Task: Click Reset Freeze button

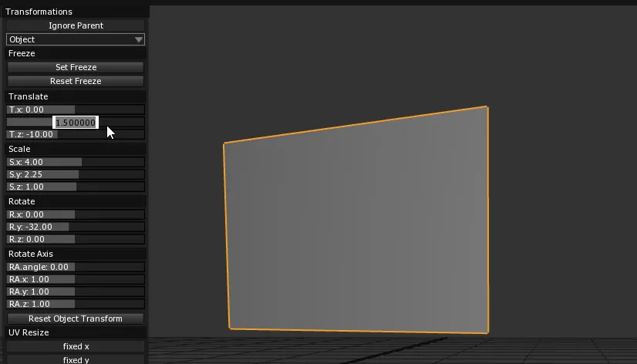Action: (76, 81)
